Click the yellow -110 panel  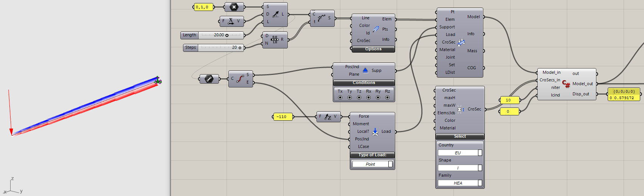coord(282,117)
